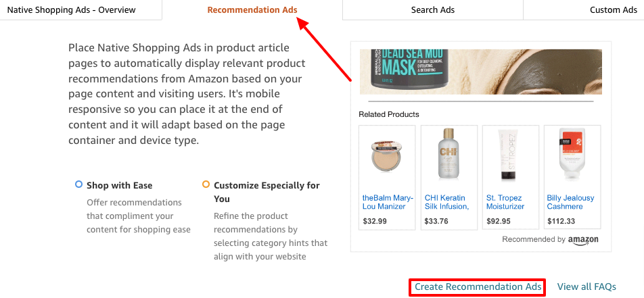This screenshot has width=644, height=298.
Task: Click the $112.33 price label
Action: [561, 221]
